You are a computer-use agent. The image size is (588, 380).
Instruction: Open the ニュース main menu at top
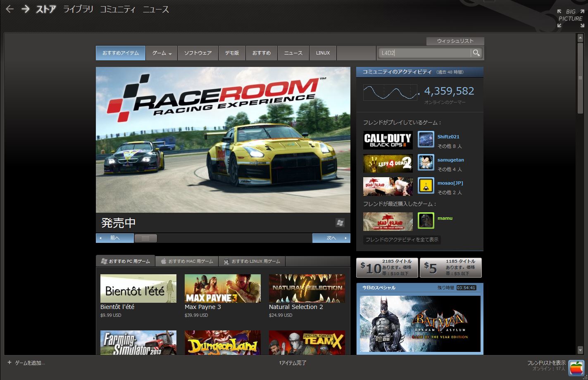pyautogui.click(x=156, y=9)
